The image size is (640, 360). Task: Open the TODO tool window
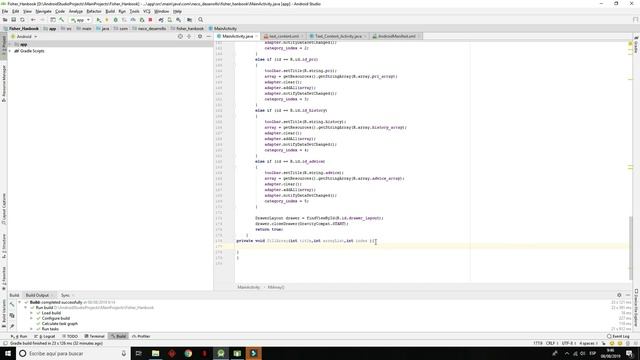(x=70, y=336)
